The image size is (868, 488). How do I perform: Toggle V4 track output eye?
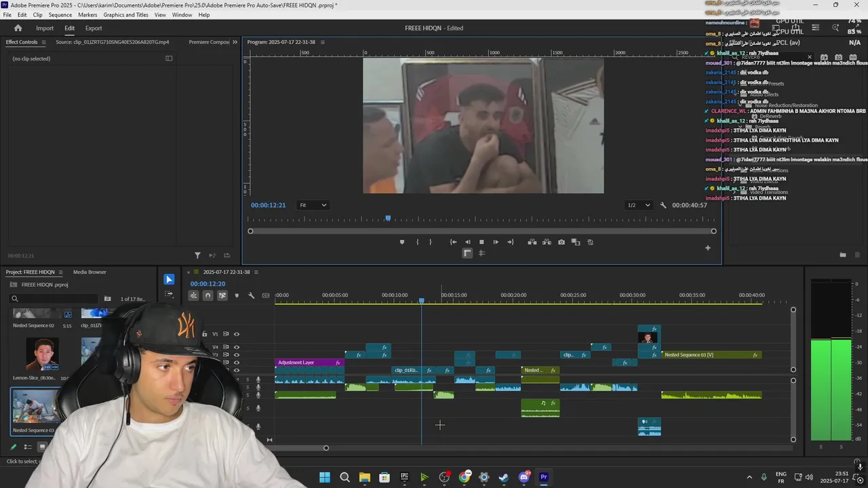tap(237, 347)
